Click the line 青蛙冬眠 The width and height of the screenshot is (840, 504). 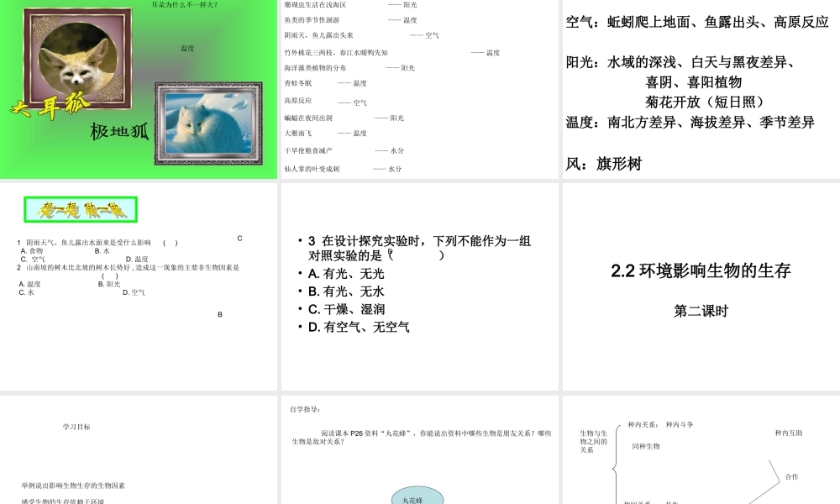(298, 83)
